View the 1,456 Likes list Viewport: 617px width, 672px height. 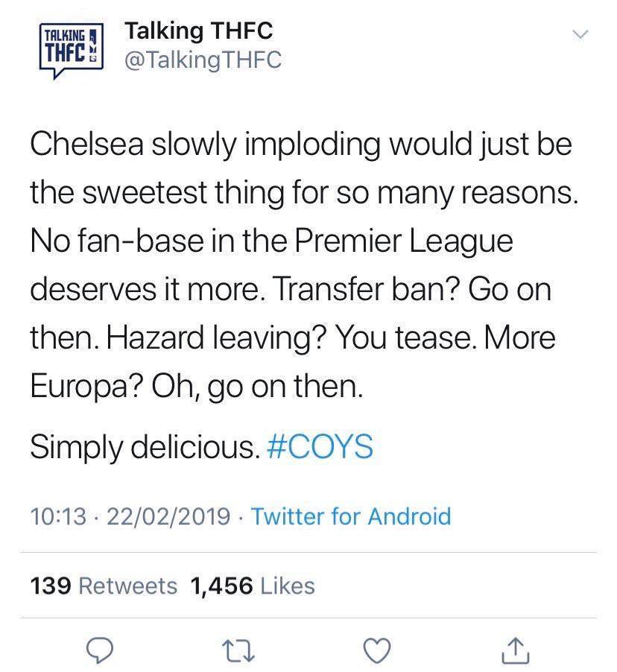(x=253, y=586)
